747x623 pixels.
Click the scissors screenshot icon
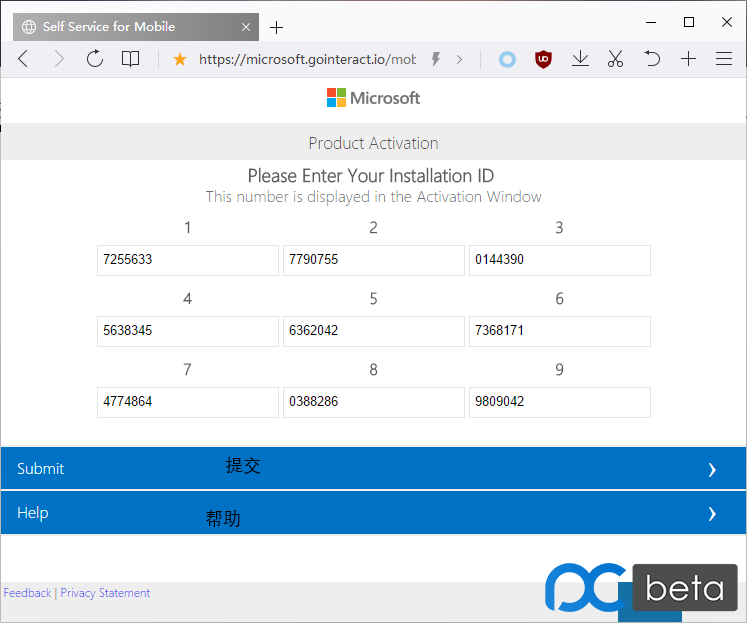(615, 59)
